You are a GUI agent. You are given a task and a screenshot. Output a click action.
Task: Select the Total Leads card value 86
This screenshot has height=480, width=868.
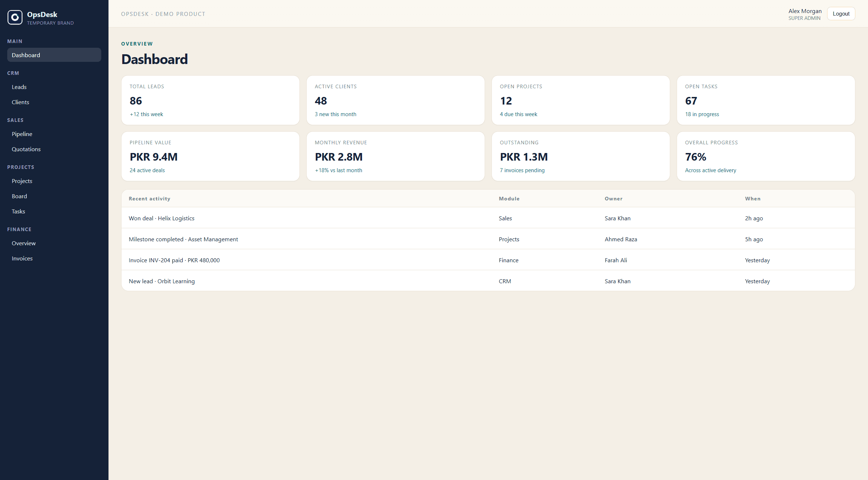coord(136,101)
